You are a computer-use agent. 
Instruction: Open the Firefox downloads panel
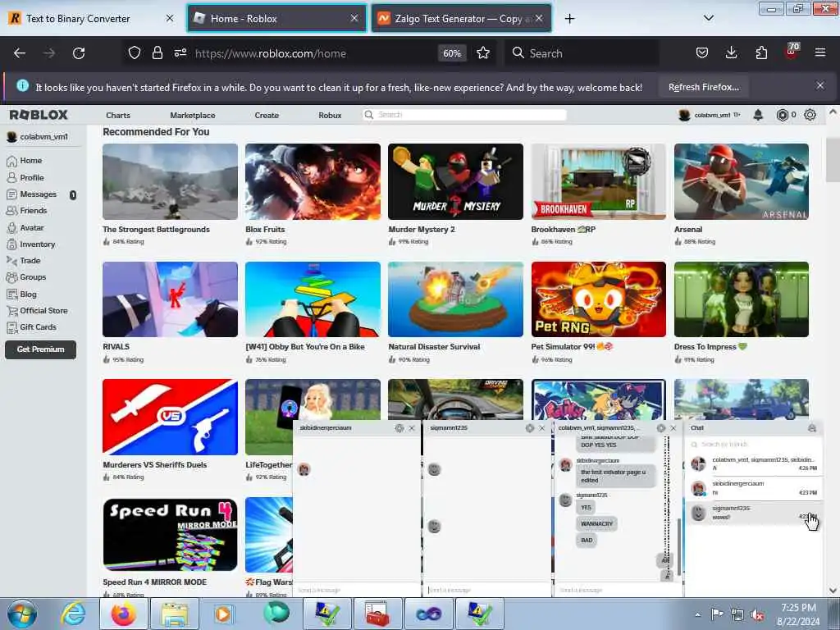[x=731, y=52]
